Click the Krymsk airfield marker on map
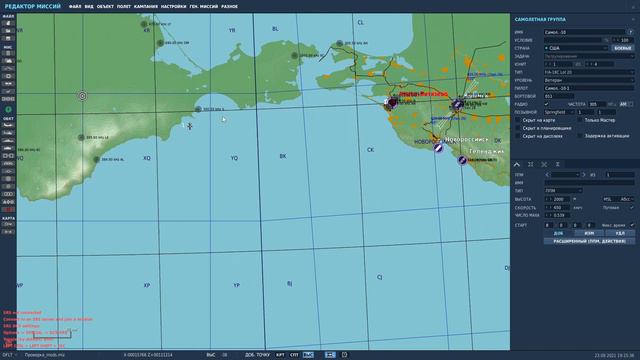 click(x=458, y=105)
